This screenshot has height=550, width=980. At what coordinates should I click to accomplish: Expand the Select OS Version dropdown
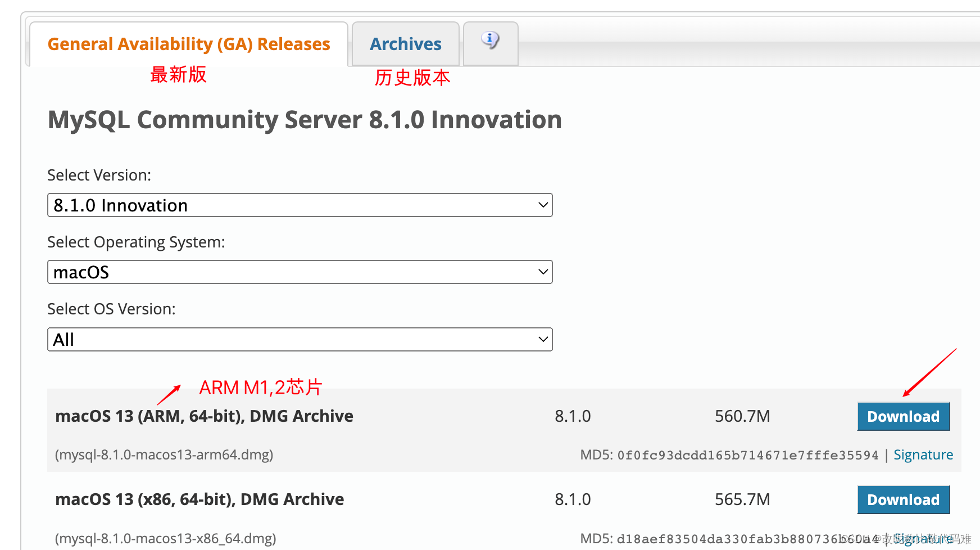300,340
